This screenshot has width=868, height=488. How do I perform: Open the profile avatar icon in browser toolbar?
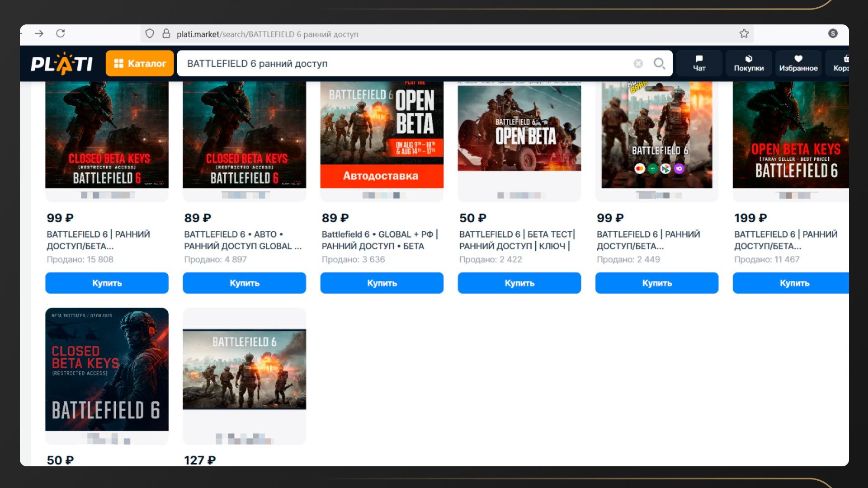(833, 33)
